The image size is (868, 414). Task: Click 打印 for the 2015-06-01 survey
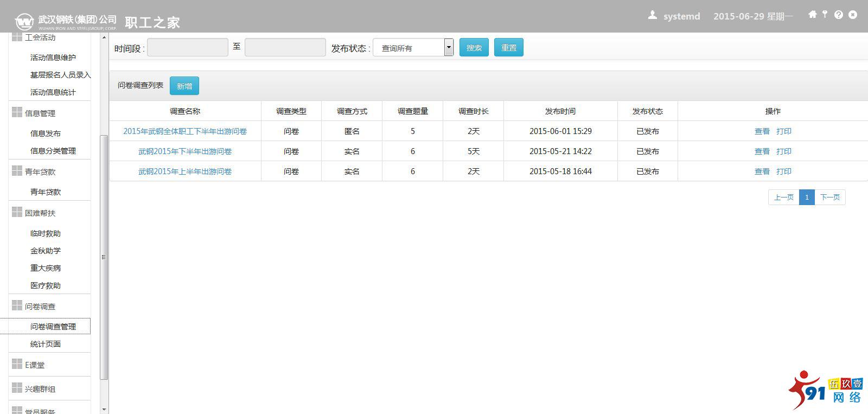pyautogui.click(x=784, y=131)
